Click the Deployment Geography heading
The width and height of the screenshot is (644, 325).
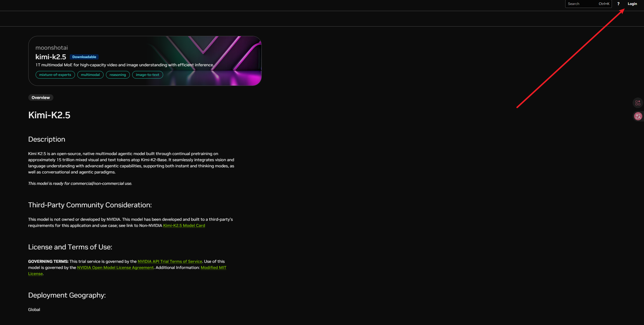pyautogui.click(x=67, y=295)
